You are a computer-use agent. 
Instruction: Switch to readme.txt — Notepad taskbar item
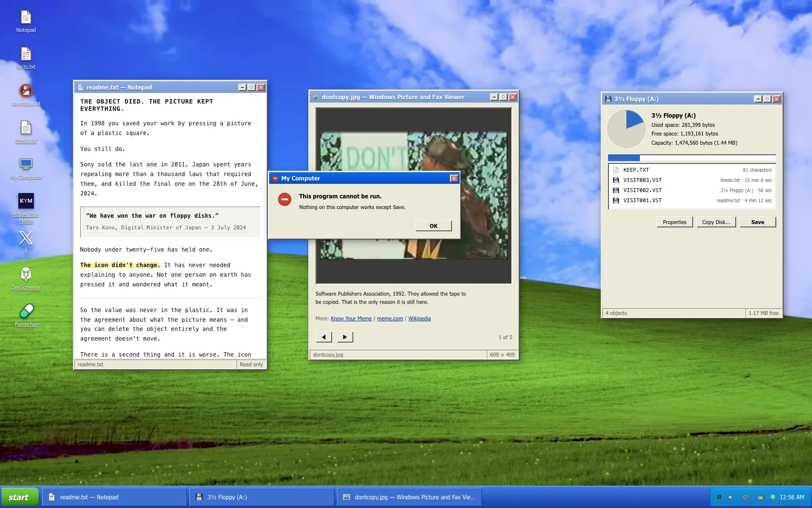pos(115,497)
